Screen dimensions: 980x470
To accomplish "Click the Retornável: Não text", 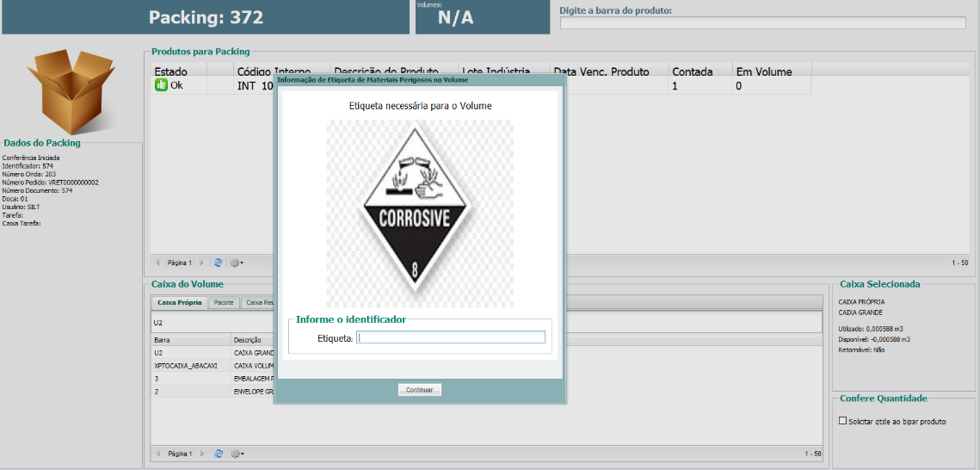I will tap(861, 350).
